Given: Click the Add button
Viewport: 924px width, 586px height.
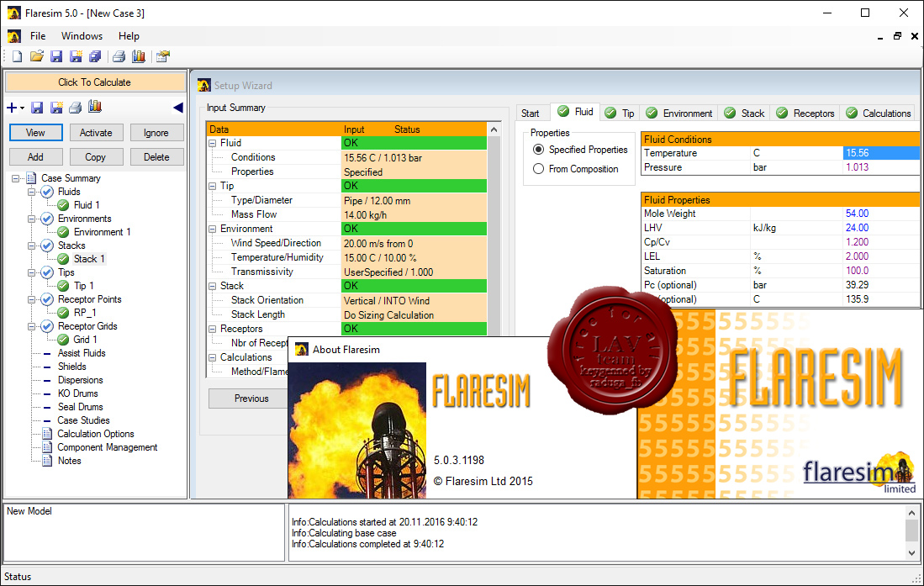Looking at the screenshot, I should tap(35, 157).
